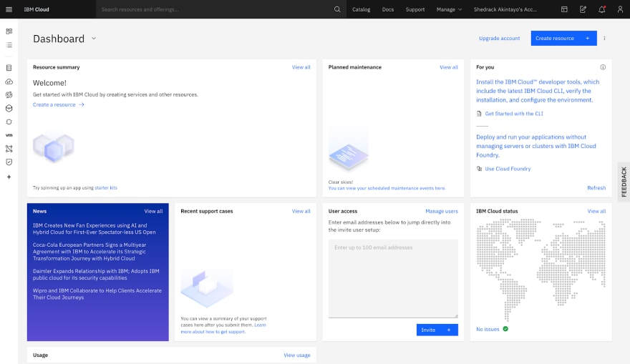630x364 pixels.
Task: Open the Support menu item
Action: (415, 9)
